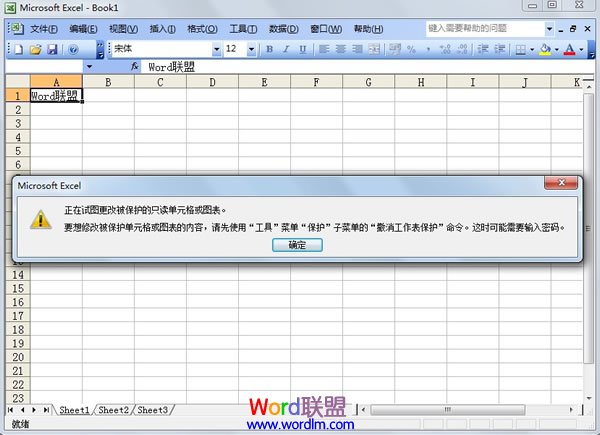
Task: Toggle Underline formatting
Action: pyautogui.click(x=303, y=49)
